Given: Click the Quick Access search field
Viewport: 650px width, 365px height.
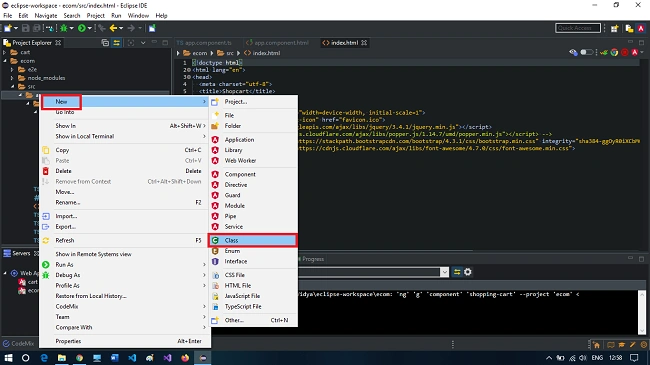Looking at the screenshot, I should [x=577, y=28].
